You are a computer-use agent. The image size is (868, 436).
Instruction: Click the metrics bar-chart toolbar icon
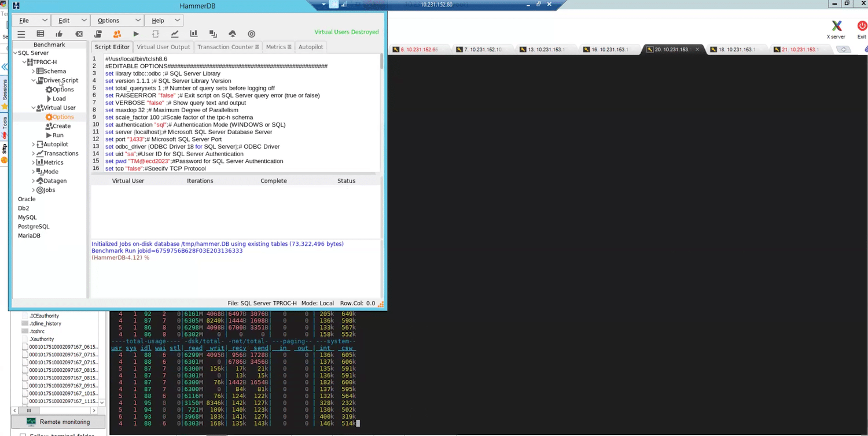(194, 34)
